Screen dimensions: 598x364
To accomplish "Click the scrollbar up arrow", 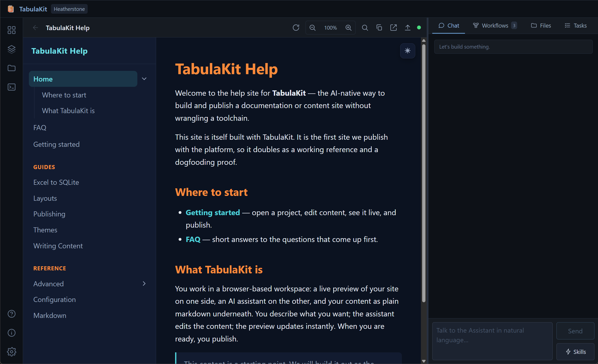I will coord(424,41).
